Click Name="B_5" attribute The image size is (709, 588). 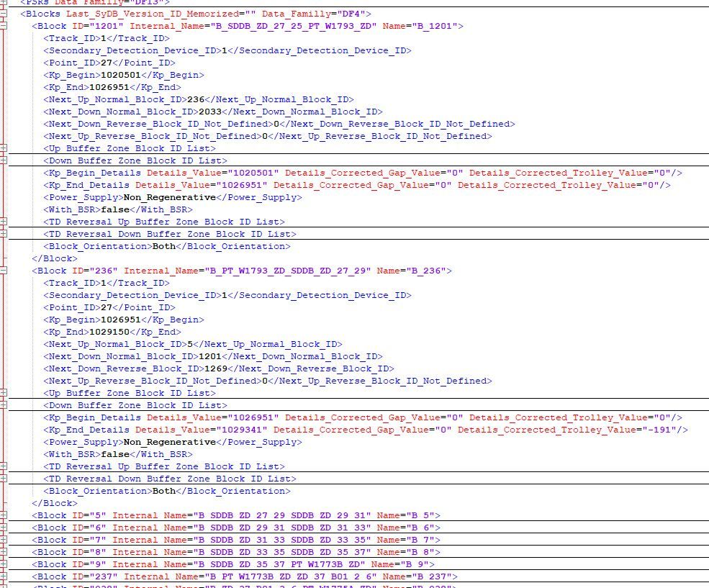point(405,515)
